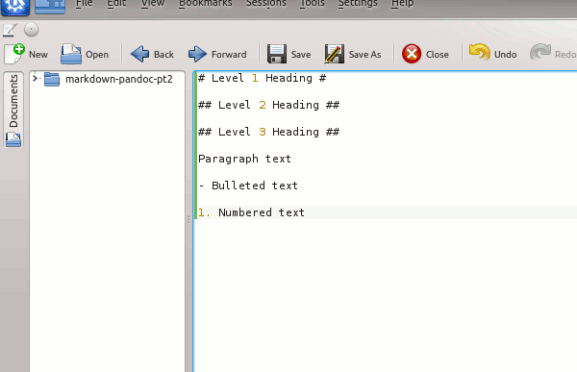Open the Settings menu
This screenshot has height=372, width=577.
tap(358, 4)
